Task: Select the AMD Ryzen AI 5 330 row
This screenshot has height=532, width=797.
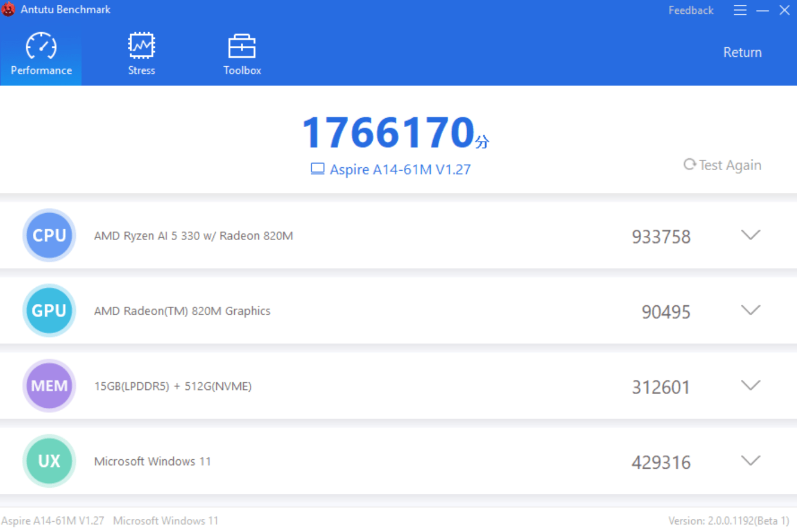Action: [x=194, y=236]
